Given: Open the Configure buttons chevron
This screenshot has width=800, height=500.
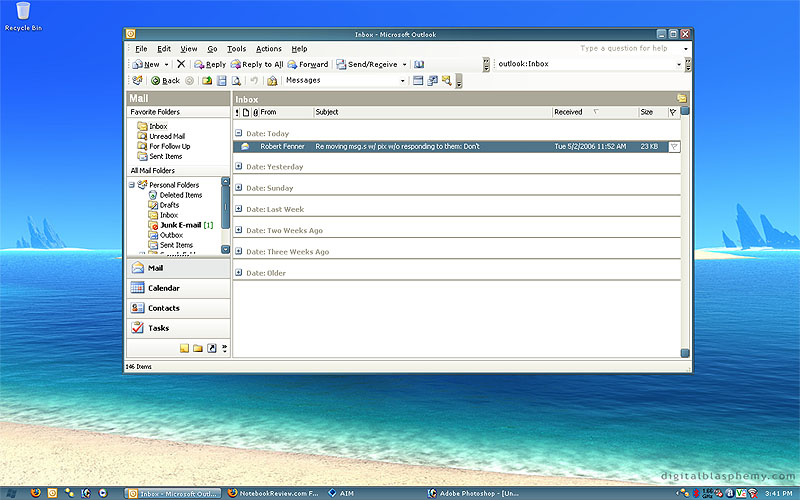Looking at the screenshot, I should (224, 348).
